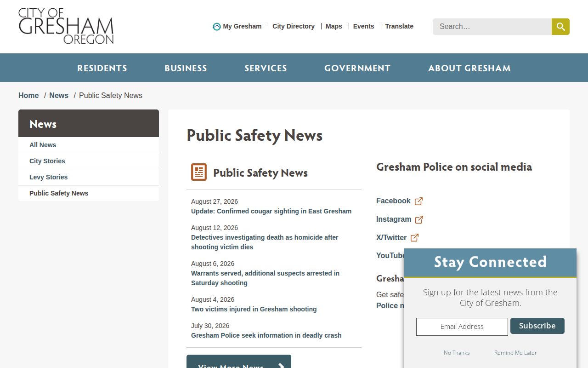The height and width of the screenshot is (368, 588).
Task: Click external link icon beside X/Twitter
Action: coord(414,238)
